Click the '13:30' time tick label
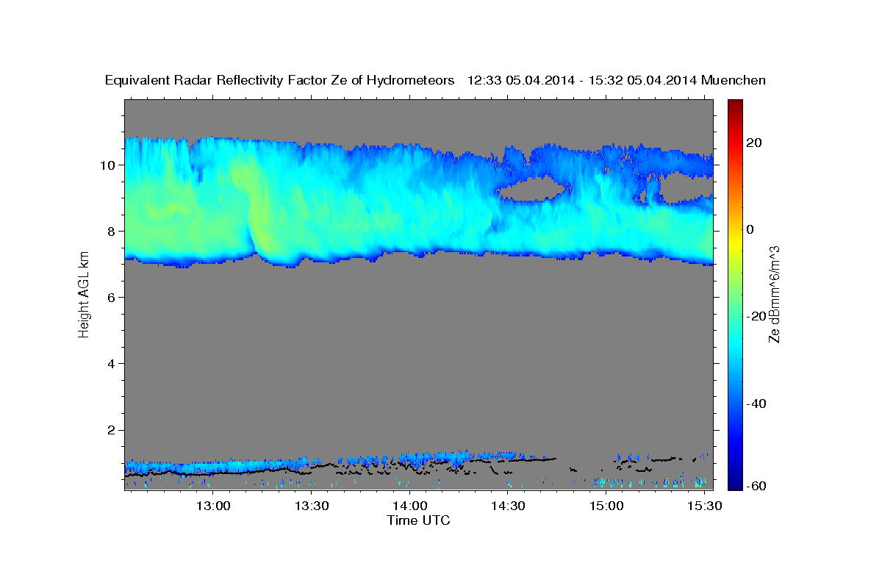 [312, 506]
